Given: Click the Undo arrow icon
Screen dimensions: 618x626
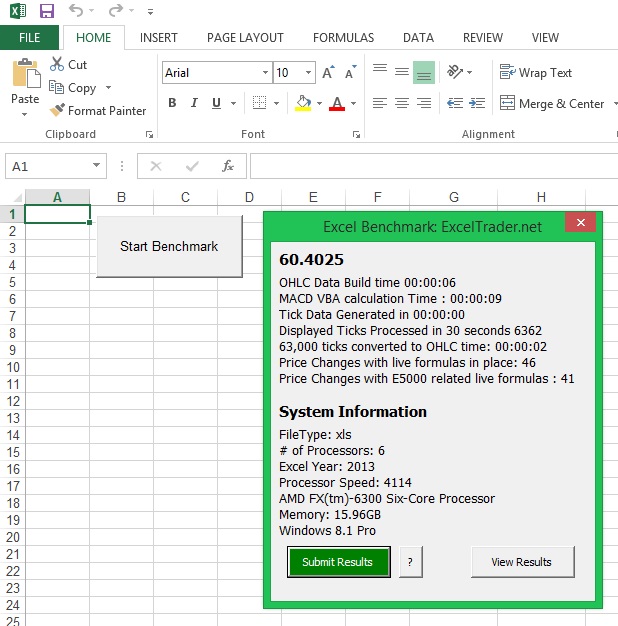Looking at the screenshot, I should (76, 10).
